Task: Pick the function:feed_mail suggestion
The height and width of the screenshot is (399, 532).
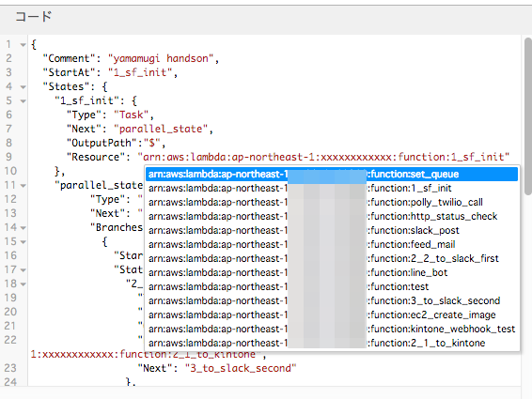Action: tap(332, 244)
